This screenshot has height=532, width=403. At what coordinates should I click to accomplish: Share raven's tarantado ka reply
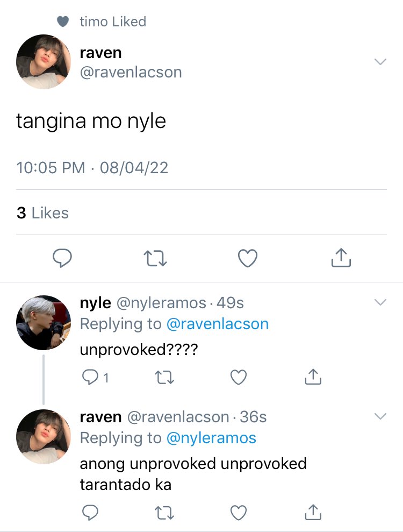click(313, 512)
